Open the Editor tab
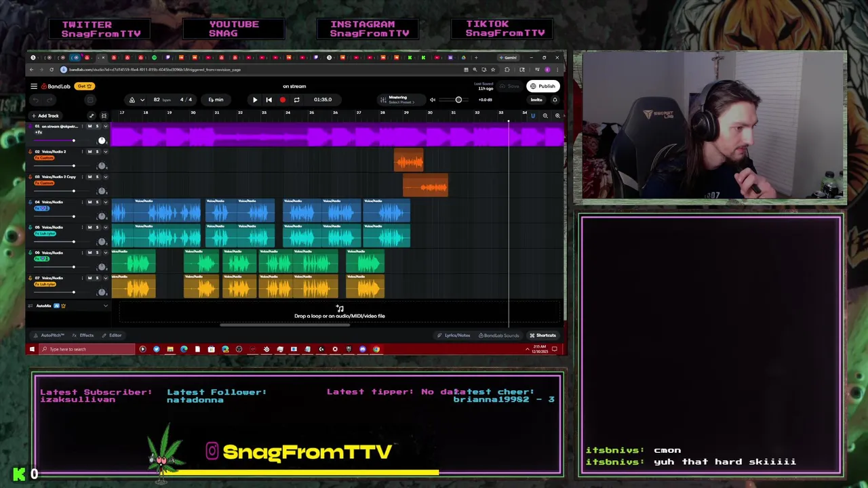 coord(113,335)
